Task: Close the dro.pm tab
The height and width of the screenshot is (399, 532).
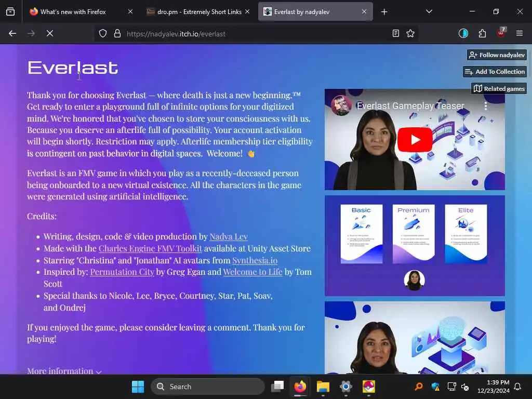Action: (247, 12)
